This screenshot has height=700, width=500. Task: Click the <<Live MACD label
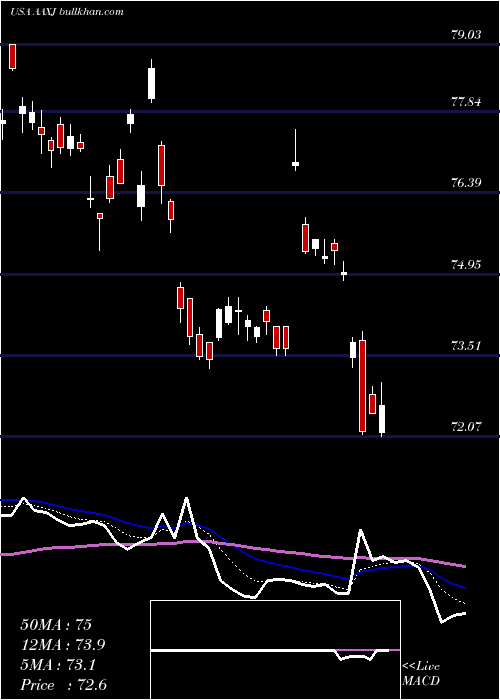[421, 674]
